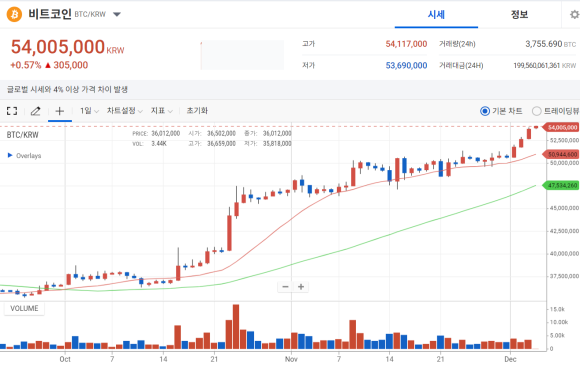The image size is (580, 367).
Task: Zoom out chart with minus button
Action: tap(285, 287)
